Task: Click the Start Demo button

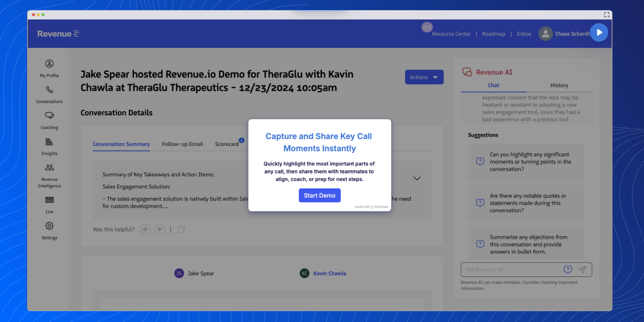Action: tap(320, 195)
